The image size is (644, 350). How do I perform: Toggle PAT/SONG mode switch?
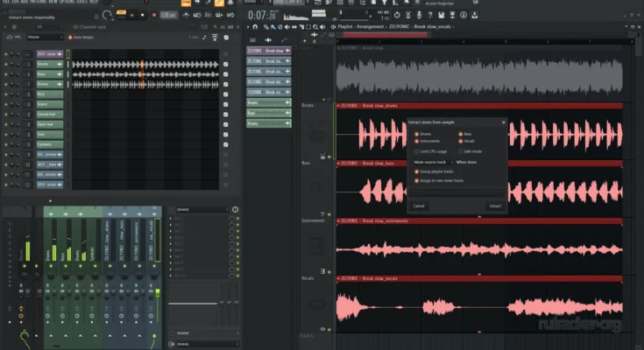click(x=121, y=15)
